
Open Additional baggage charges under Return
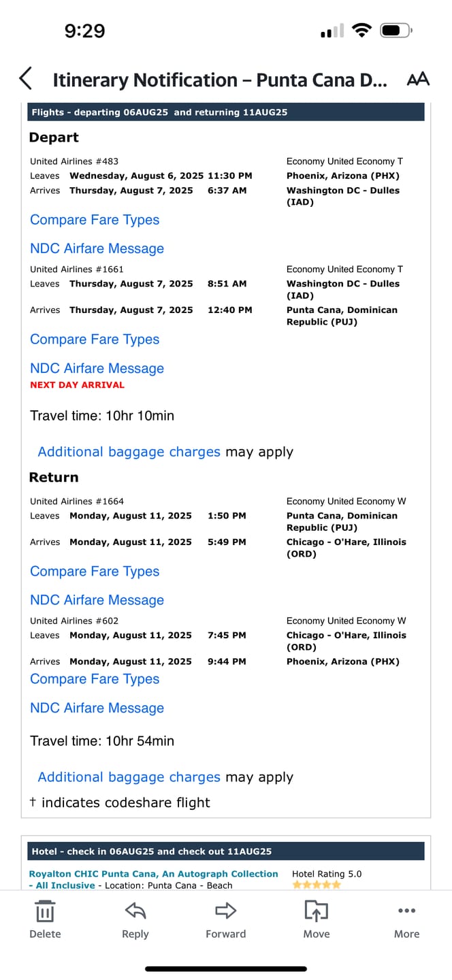129,777
